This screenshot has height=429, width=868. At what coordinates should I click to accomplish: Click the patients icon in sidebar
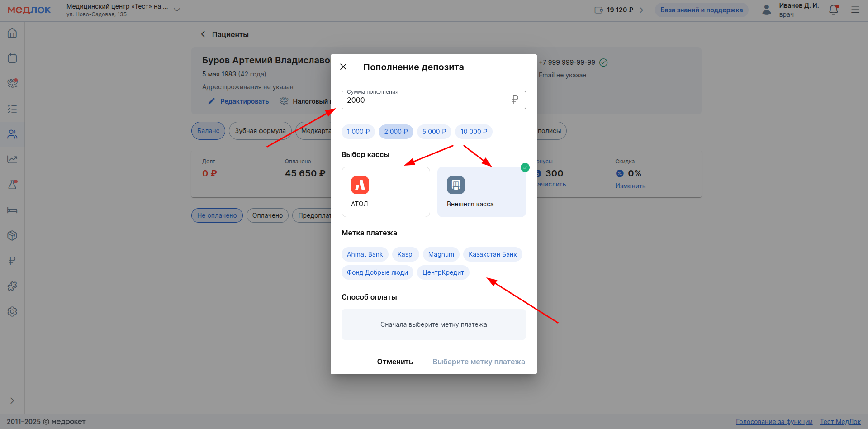coord(12,134)
